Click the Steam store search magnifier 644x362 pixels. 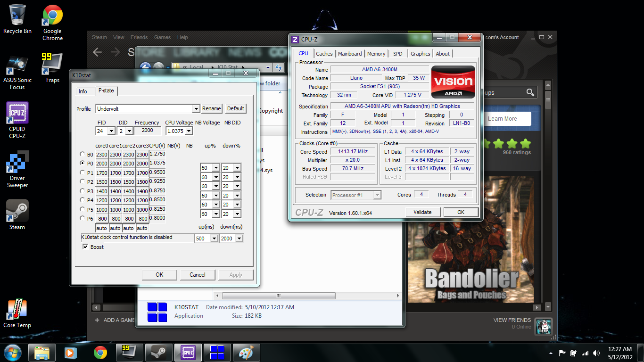point(530,92)
